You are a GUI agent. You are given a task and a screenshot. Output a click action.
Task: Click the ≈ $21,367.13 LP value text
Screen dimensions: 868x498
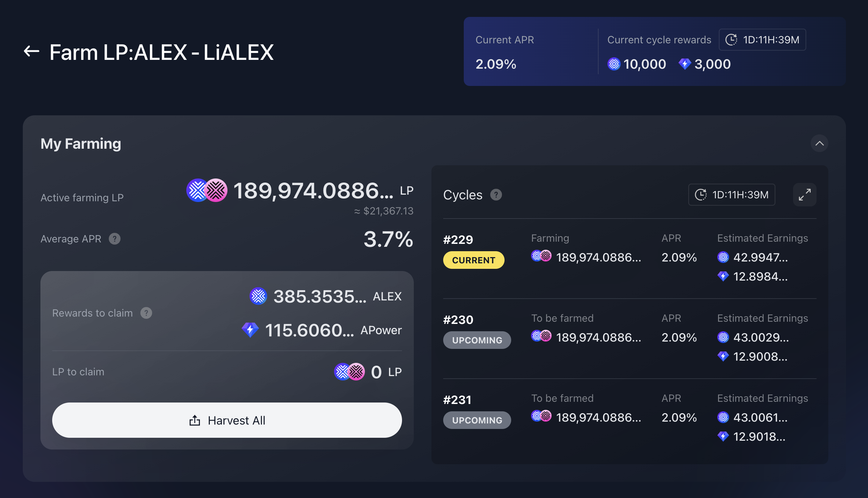coord(384,211)
